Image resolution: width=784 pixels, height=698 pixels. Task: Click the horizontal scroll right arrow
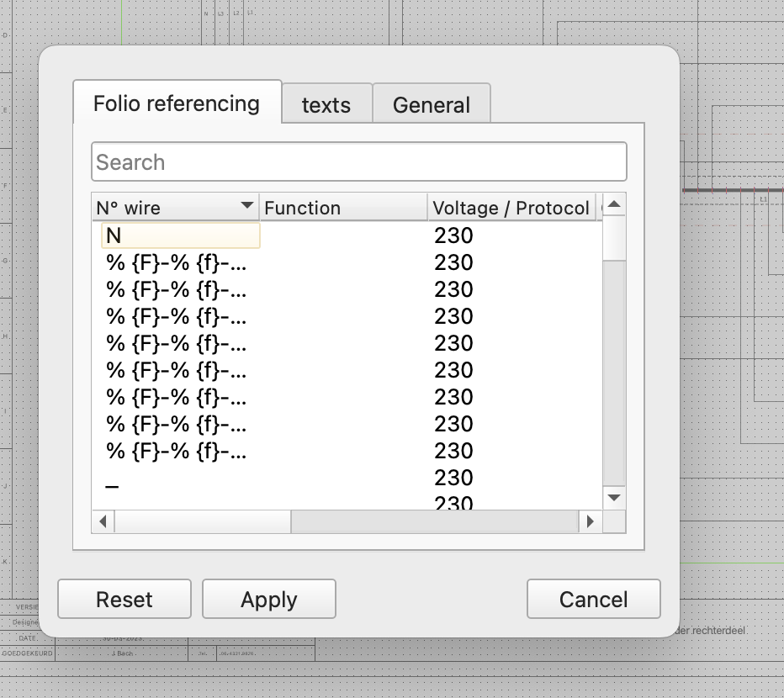[590, 521]
